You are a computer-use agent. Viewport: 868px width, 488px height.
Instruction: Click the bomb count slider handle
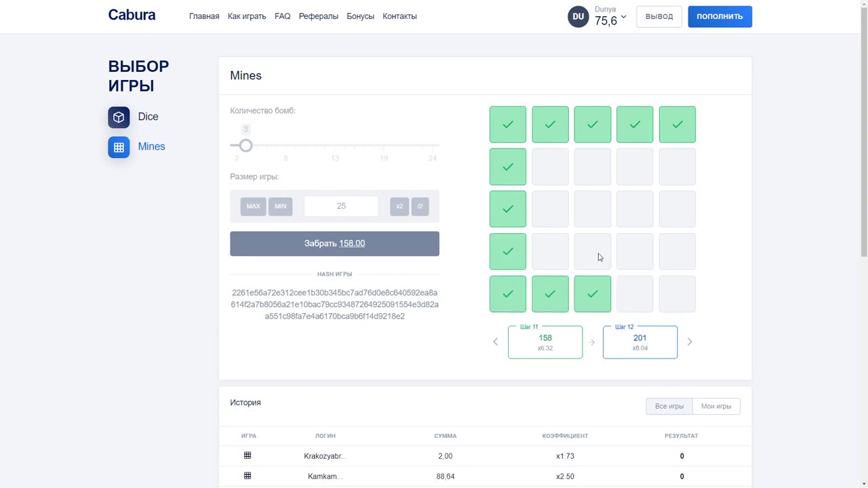(x=245, y=146)
